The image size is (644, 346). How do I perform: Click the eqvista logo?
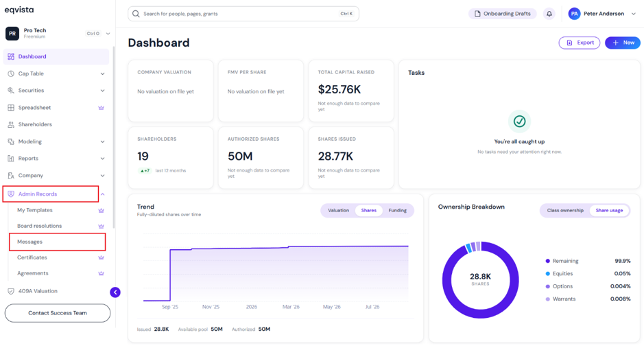[x=19, y=10]
